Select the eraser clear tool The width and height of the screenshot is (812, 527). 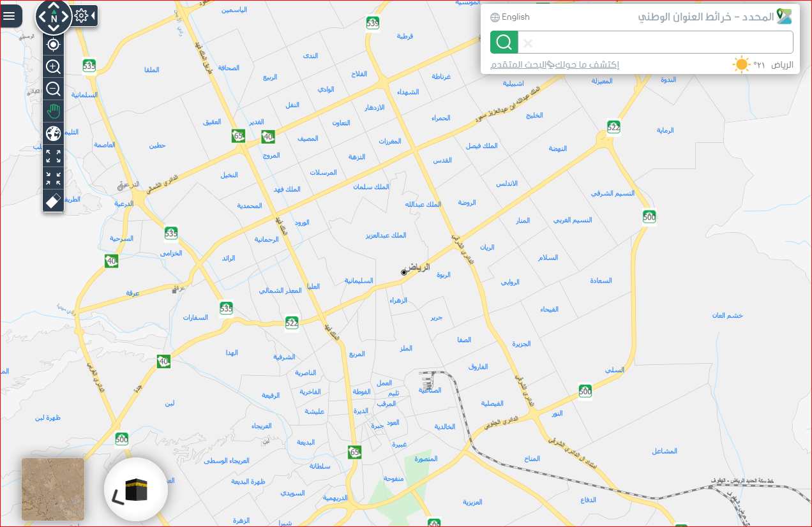click(54, 200)
